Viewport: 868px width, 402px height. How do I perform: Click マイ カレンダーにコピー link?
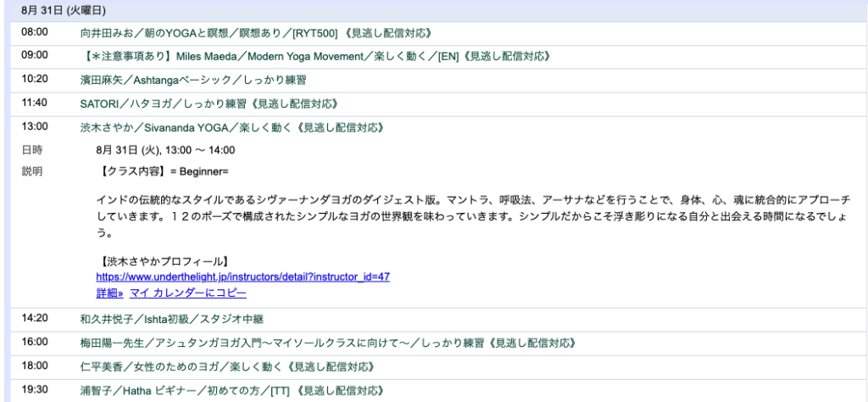pyautogui.click(x=187, y=293)
